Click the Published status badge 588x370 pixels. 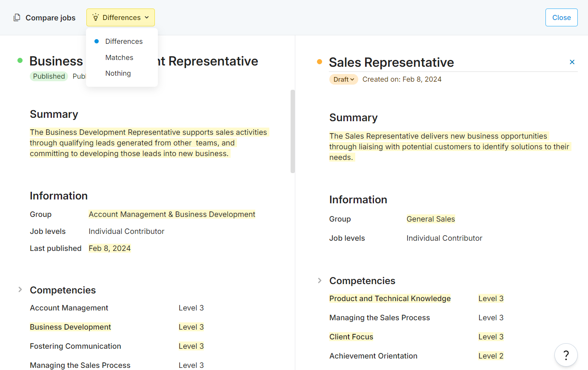[x=49, y=76]
